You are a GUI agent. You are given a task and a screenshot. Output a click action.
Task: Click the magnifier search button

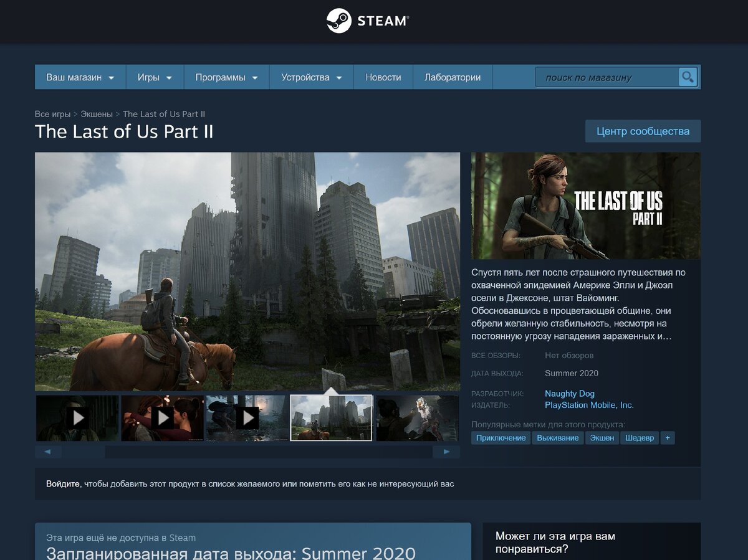[688, 77]
